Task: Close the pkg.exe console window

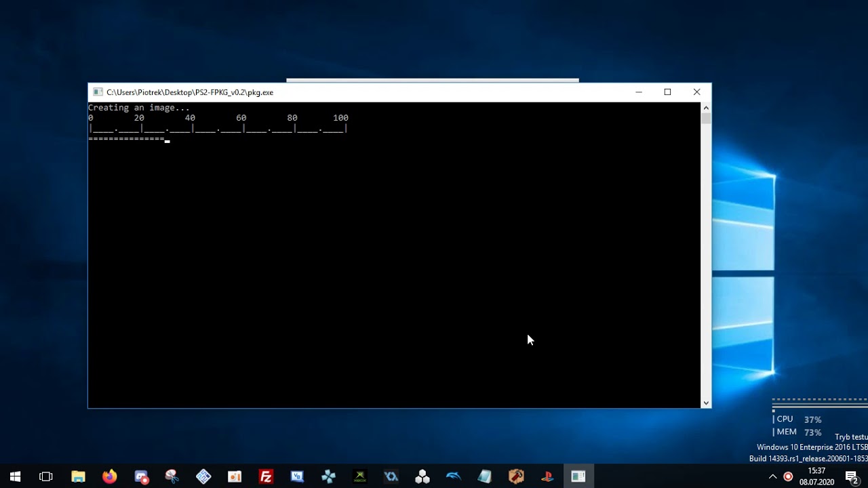Action: point(696,92)
